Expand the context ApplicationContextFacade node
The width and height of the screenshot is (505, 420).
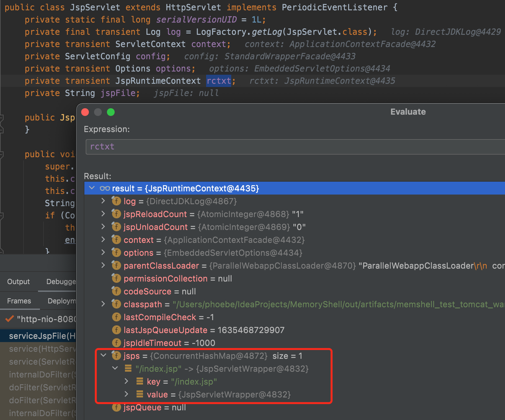103,239
